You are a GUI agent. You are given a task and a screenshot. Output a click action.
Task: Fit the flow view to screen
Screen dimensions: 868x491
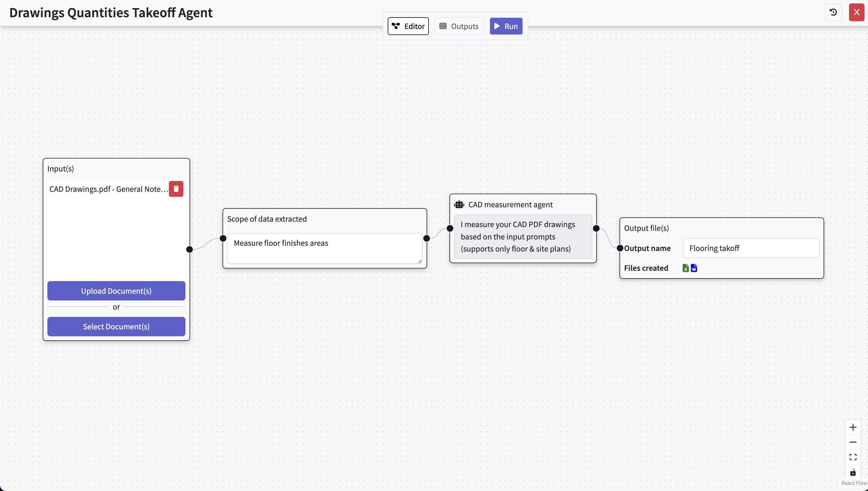[853, 457]
